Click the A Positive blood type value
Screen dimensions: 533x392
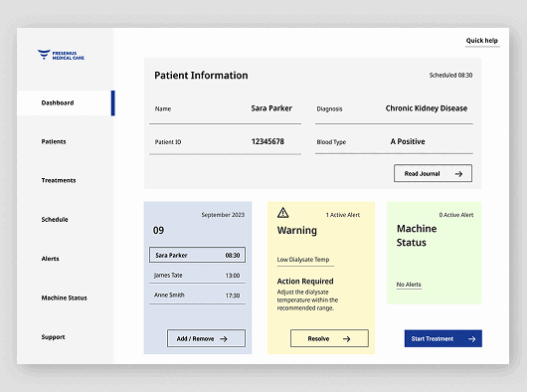(x=408, y=141)
